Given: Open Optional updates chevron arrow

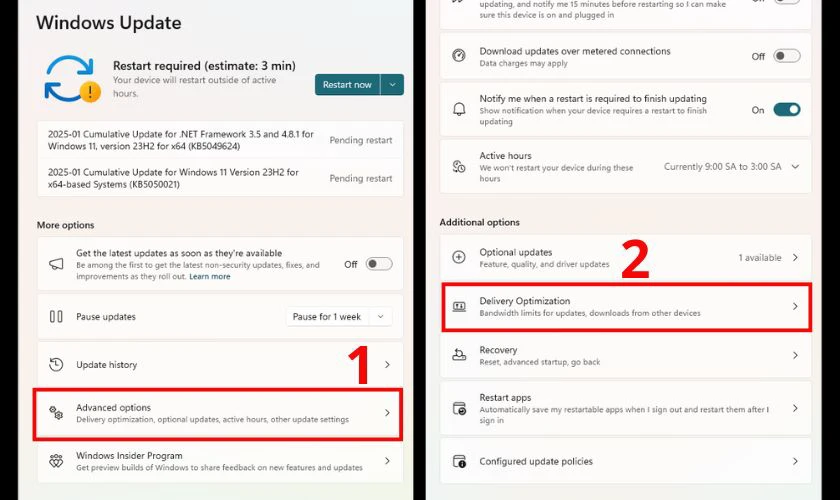Looking at the screenshot, I should tap(796, 257).
